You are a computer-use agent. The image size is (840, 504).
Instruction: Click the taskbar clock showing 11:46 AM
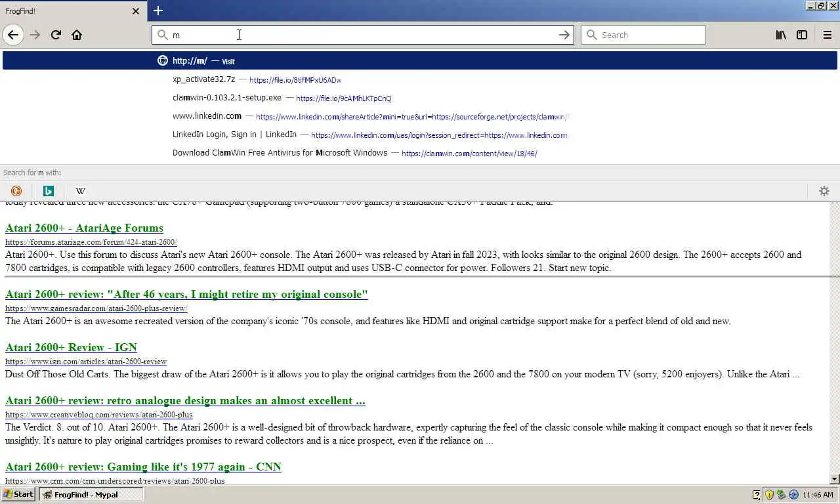(818, 495)
